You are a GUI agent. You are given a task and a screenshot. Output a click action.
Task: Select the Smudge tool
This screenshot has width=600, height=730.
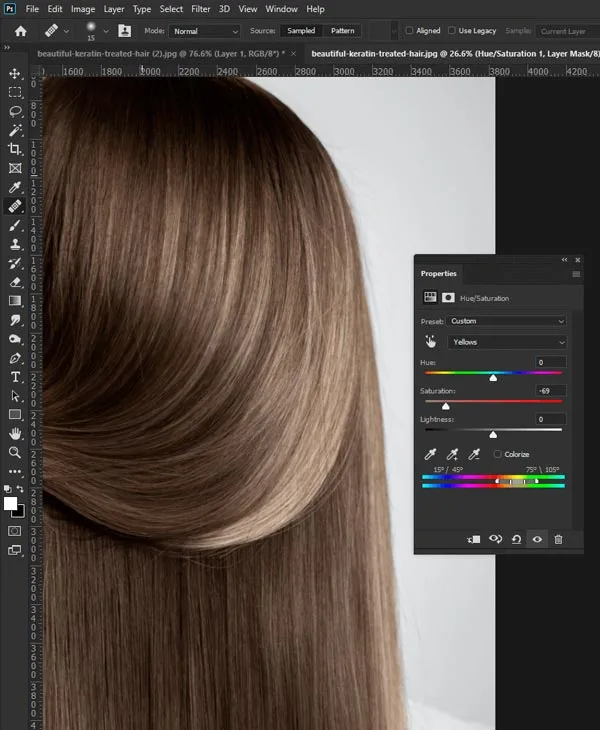15,320
